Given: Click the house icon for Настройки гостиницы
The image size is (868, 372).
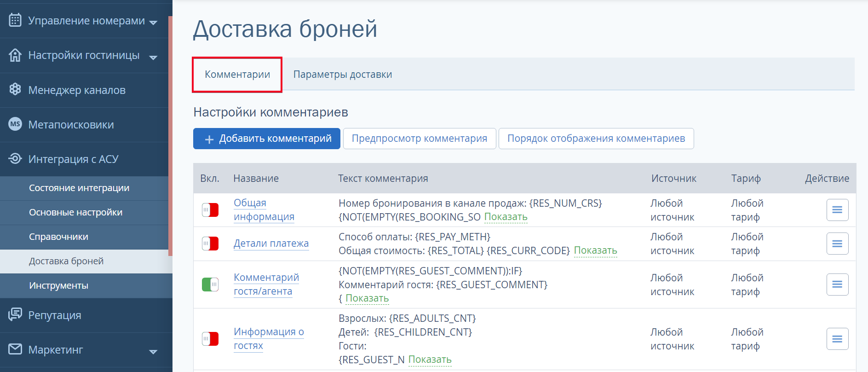Looking at the screenshot, I should (15, 55).
